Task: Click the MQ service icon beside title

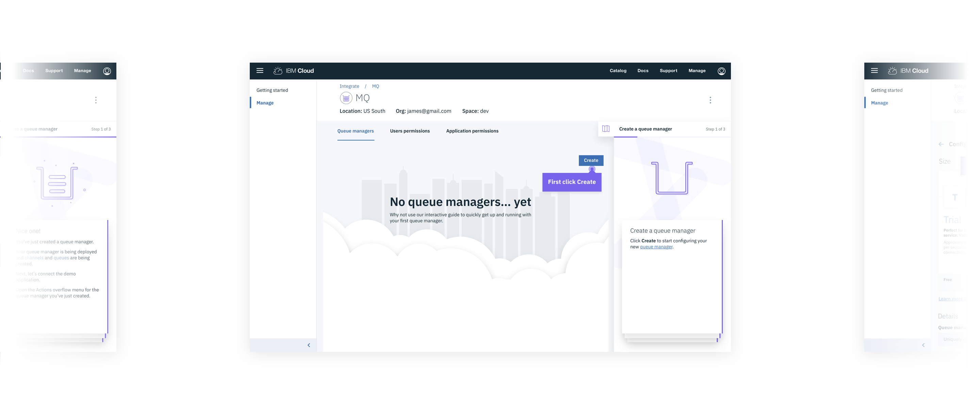Action: point(346,98)
